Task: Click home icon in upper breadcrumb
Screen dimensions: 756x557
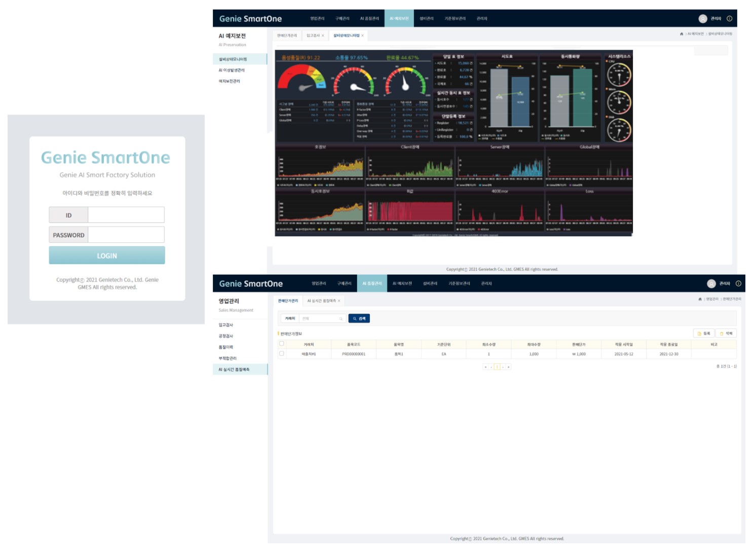Action: (682, 34)
